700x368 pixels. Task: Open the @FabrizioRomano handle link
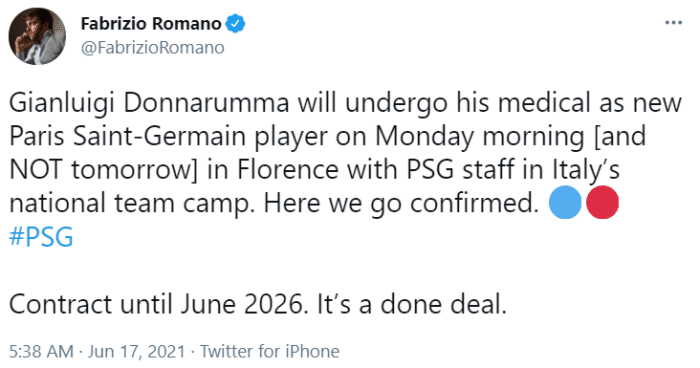[153, 47]
